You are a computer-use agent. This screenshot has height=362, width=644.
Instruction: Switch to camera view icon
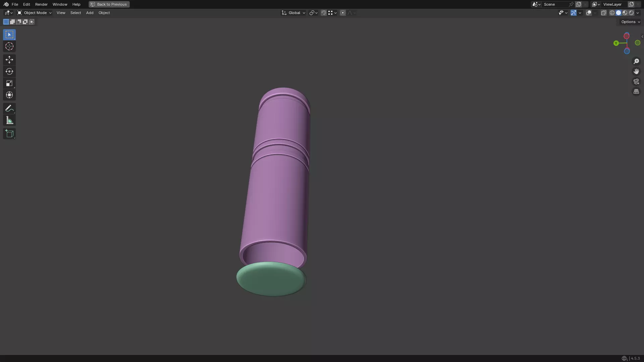pos(636,81)
